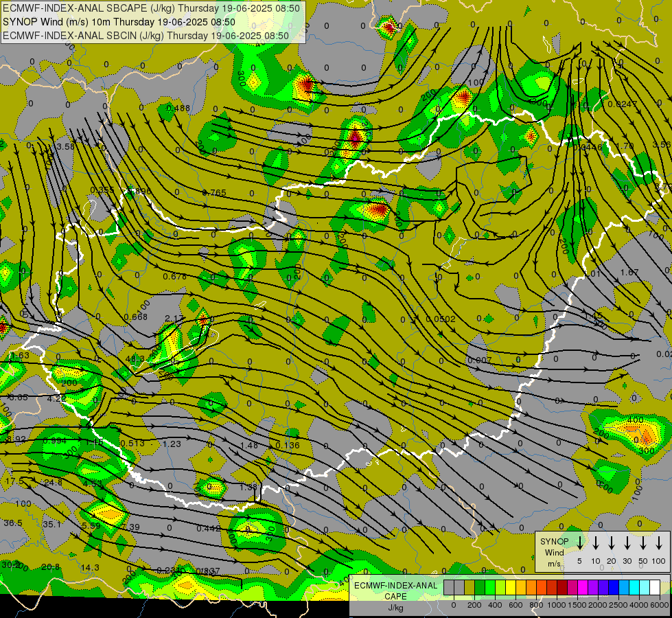Click the map value 0.678
This screenshot has height=618, width=672.
pos(175,277)
